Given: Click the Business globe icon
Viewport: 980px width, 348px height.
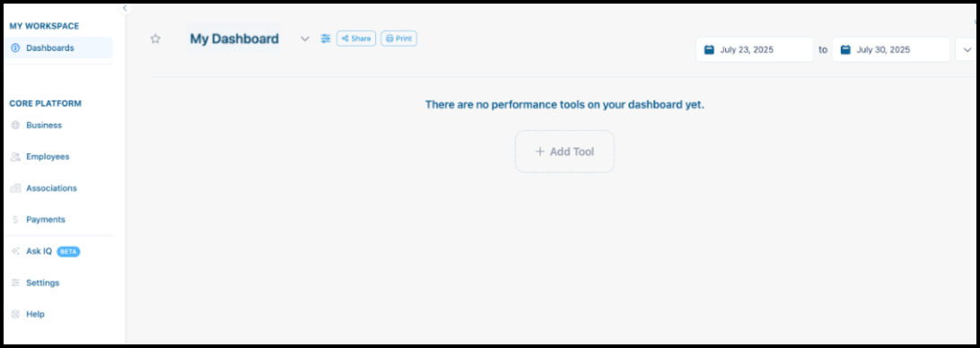Looking at the screenshot, I should coord(15,125).
